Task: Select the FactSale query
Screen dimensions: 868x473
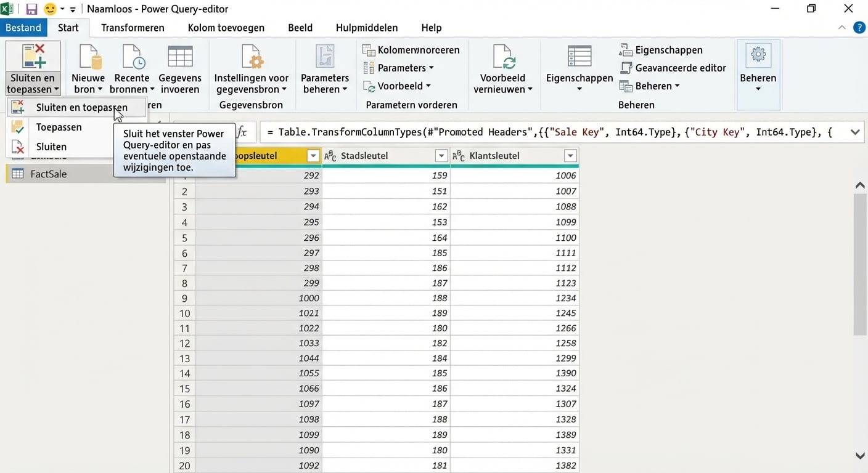Action: 48,174
